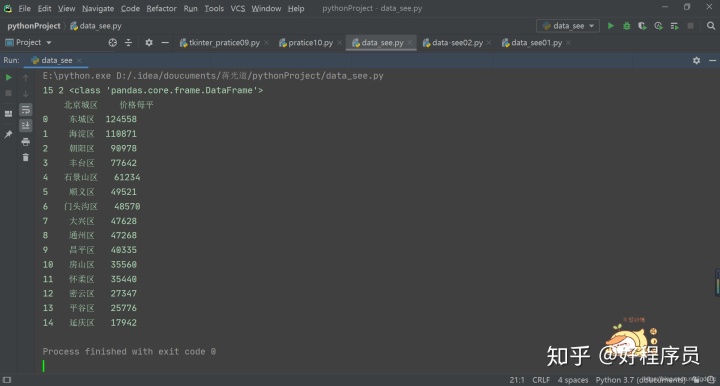Collapse all in Project panel
Viewport: 720px width, 386px height.
(x=129, y=43)
